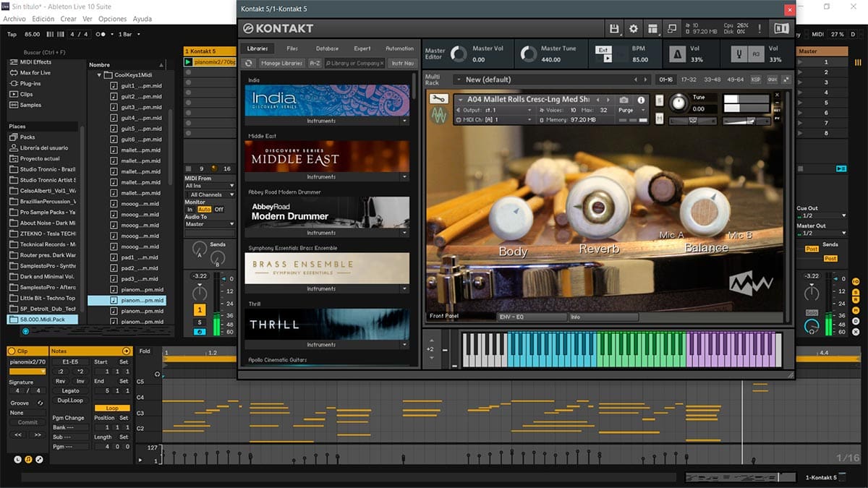Open the Opciones menu
Viewport: 868px width, 488px height.
112,19
